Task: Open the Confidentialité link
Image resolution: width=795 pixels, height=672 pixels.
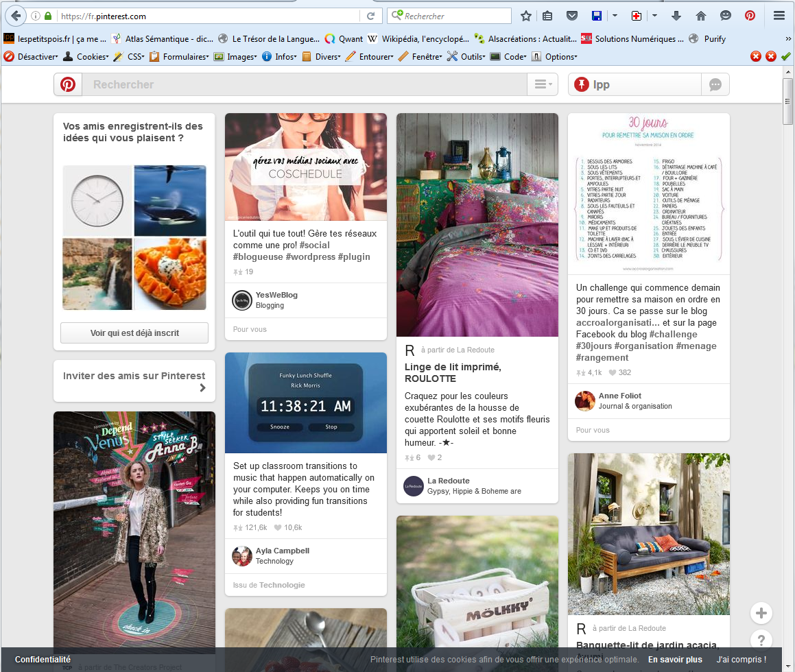Action: [43, 660]
